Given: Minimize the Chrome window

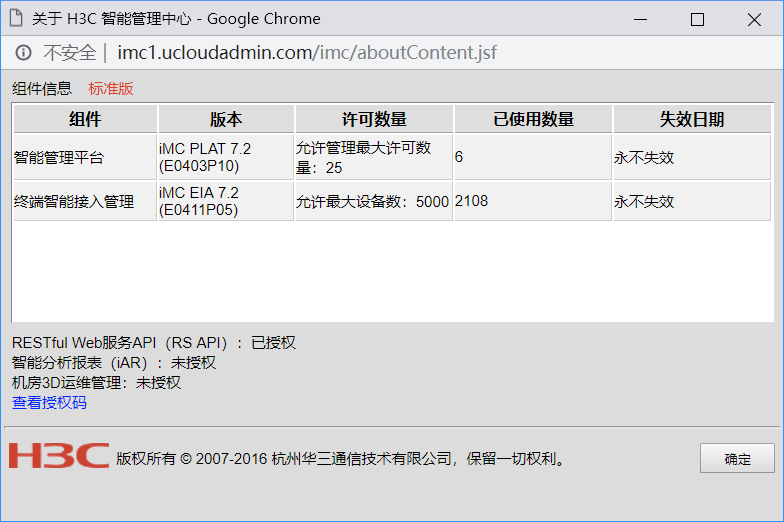Looking at the screenshot, I should 640,19.
